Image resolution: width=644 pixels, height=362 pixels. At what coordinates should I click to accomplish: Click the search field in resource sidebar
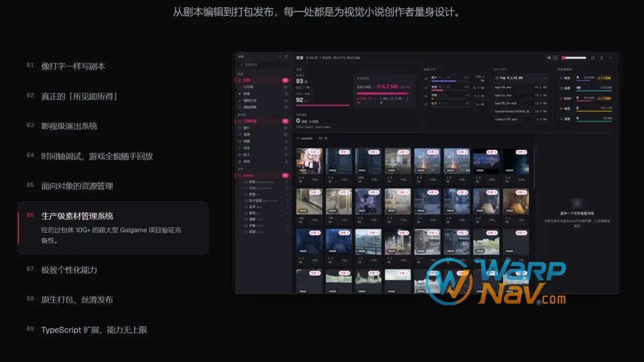click(x=263, y=64)
